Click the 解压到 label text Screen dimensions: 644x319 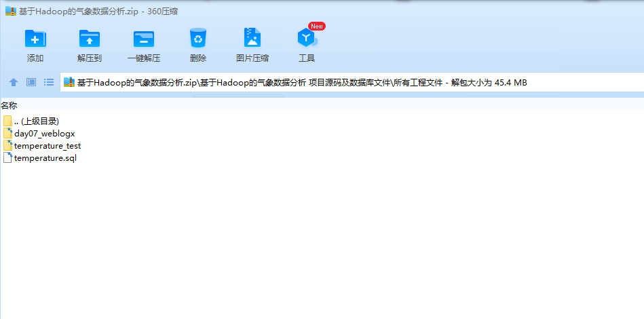point(90,58)
